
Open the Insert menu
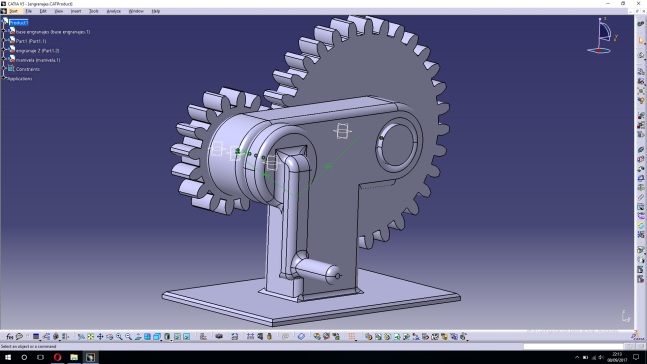coord(76,11)
